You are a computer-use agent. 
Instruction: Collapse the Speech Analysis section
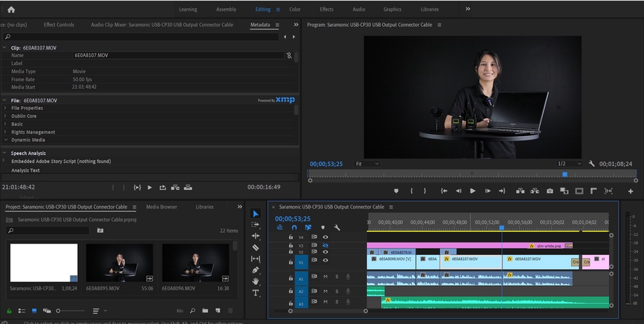coord(5,153)
